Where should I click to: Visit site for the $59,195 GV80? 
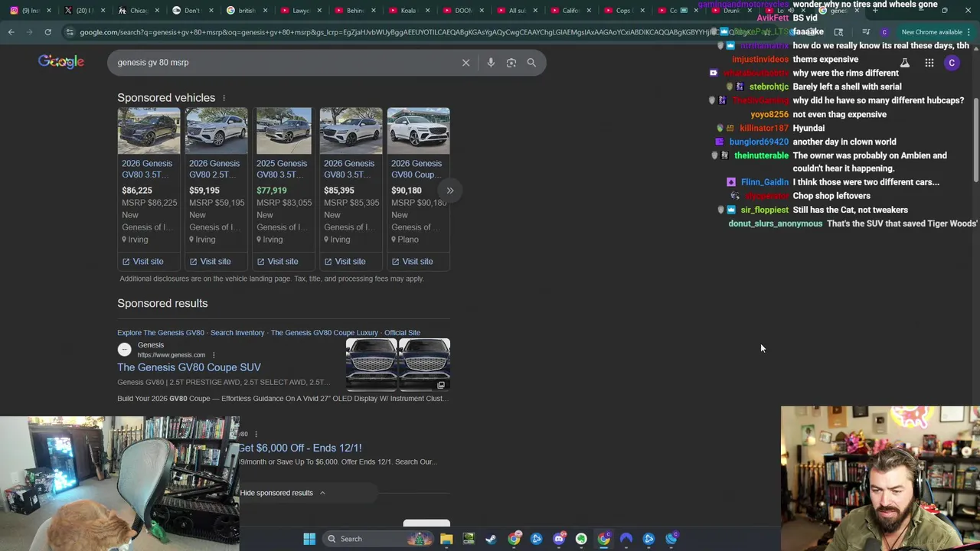(x=211, y=262)
